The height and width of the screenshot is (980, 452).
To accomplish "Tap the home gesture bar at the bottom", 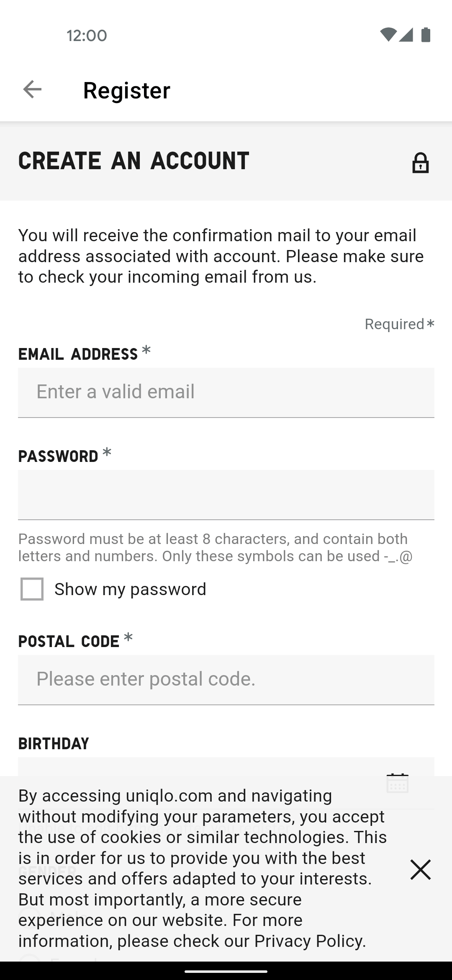I will 226,971.
